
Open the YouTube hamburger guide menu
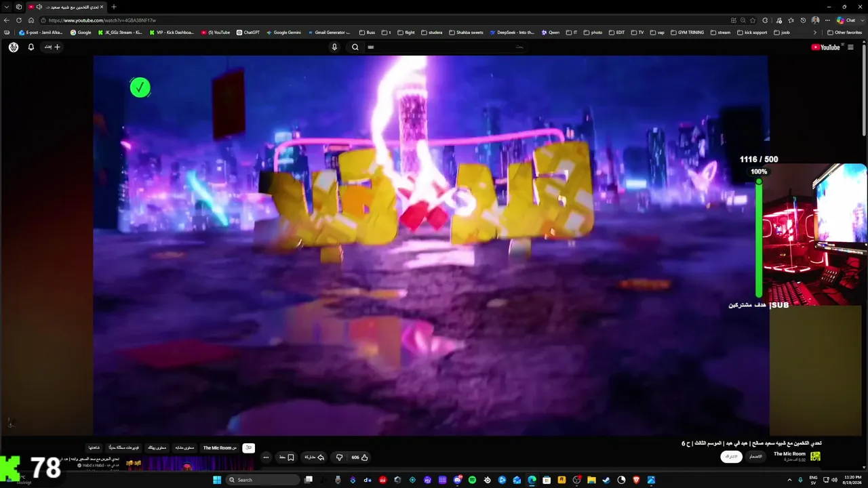[850, 47]
